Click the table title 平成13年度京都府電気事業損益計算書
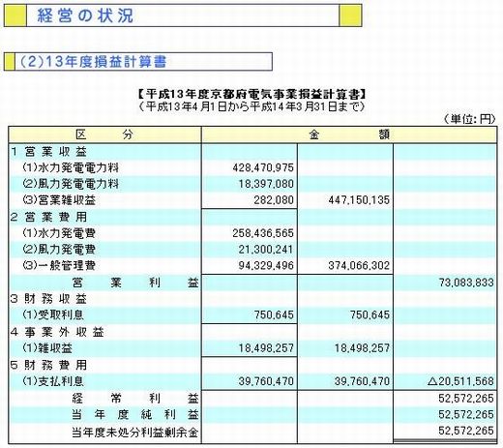The image size is (503, 448). (x=251, y=94)
